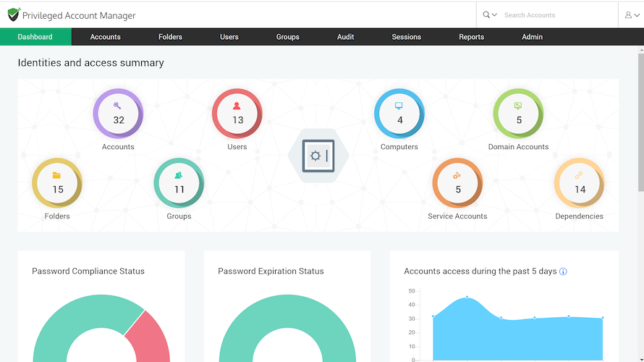Switch to the Dashboard tab
The height and width of the screenshot is (362, 644).
click(35, 37)
